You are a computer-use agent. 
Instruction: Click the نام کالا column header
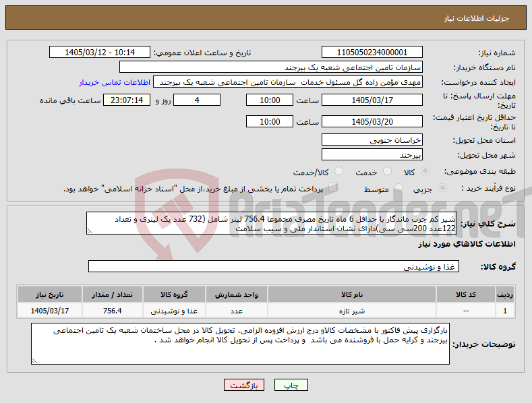pyautogui.click(x=352, y=294)
